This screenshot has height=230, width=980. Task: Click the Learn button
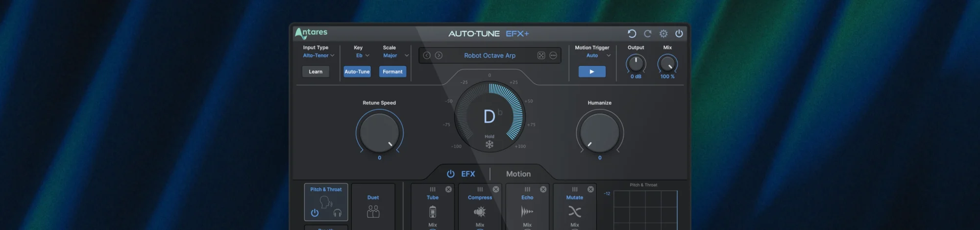tap(316, 72)
